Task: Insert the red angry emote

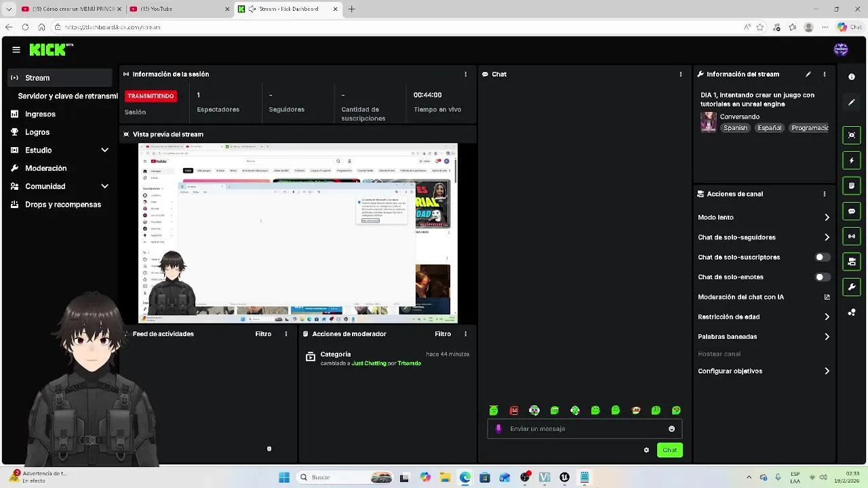Action: [x=514, y=411]
